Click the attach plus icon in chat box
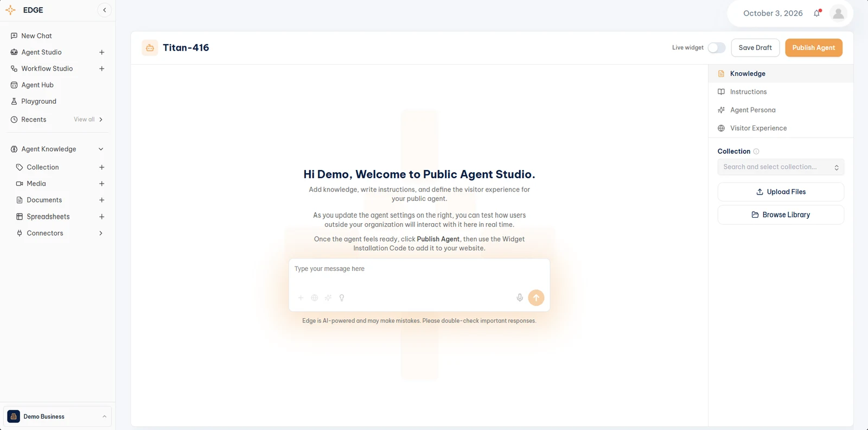The height and width of the screenshot is (430, 868). point(301,298)
